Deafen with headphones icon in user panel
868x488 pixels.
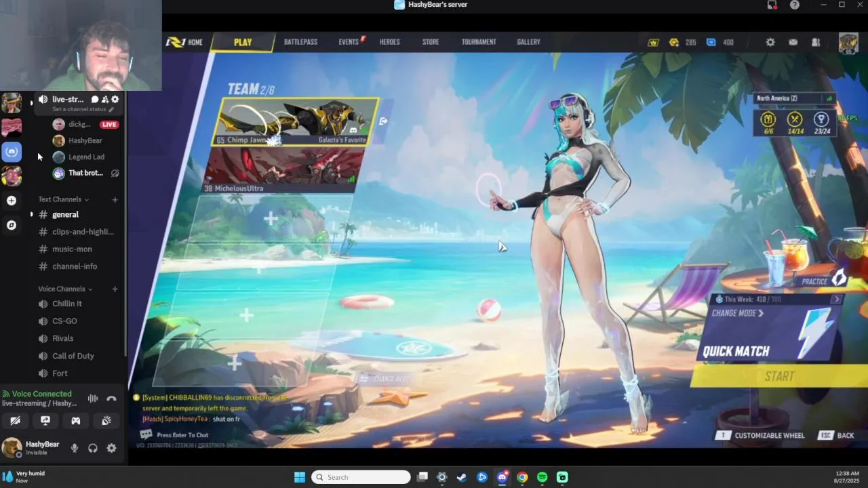(93, 448)
